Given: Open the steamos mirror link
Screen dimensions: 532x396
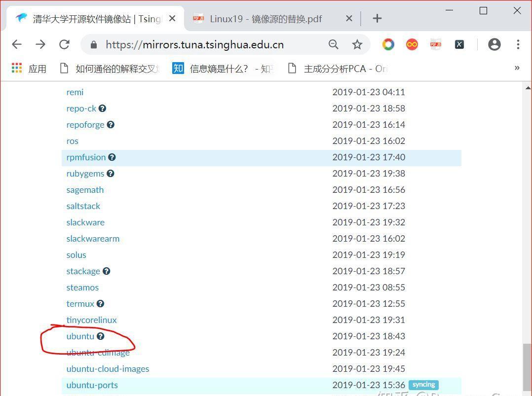Looking at the screenshot, I should [x=83, y=288].
